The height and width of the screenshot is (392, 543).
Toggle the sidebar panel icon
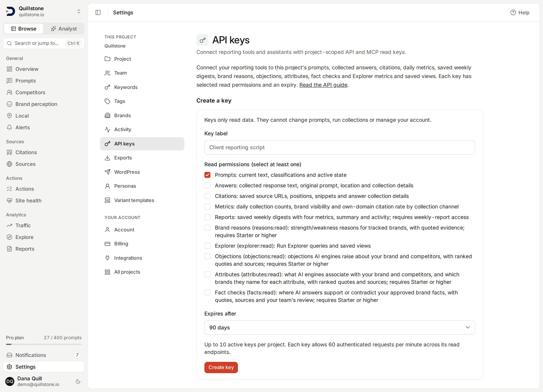tap(98, 12)
